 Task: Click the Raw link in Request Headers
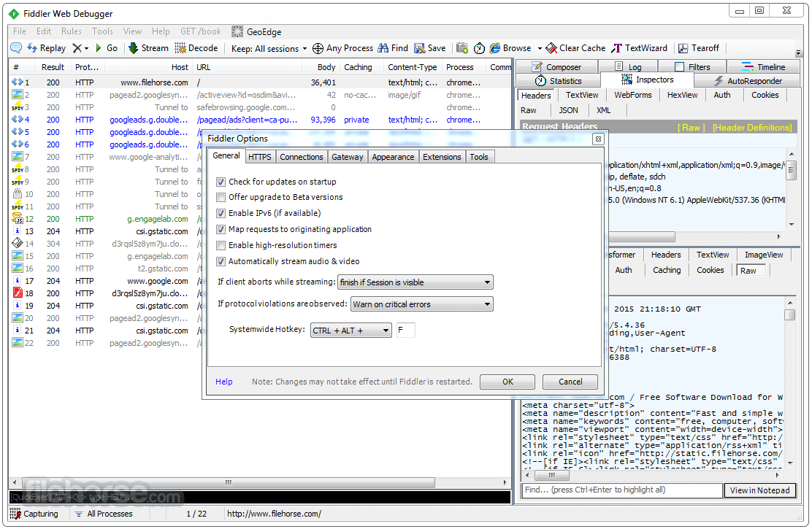click(x=691, y=128)
